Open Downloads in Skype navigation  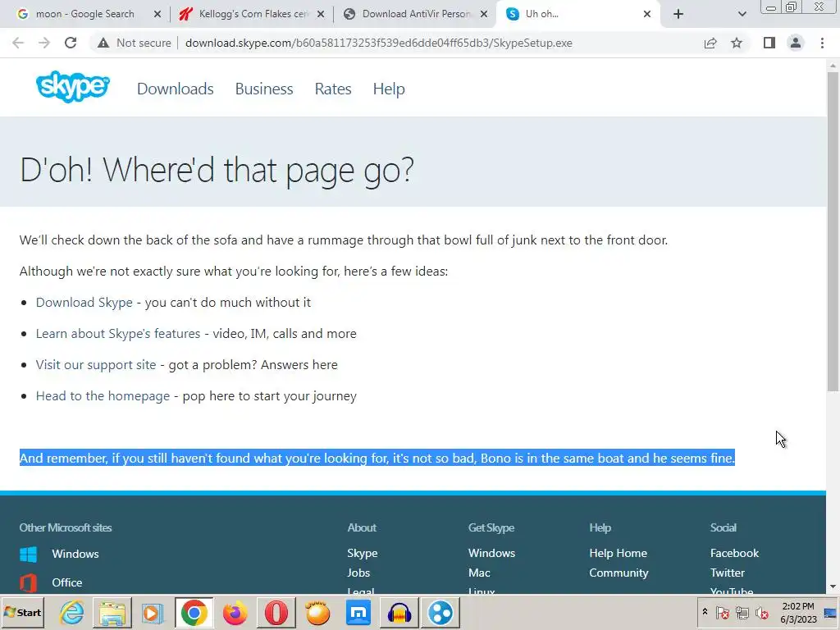tap(176, 89)
